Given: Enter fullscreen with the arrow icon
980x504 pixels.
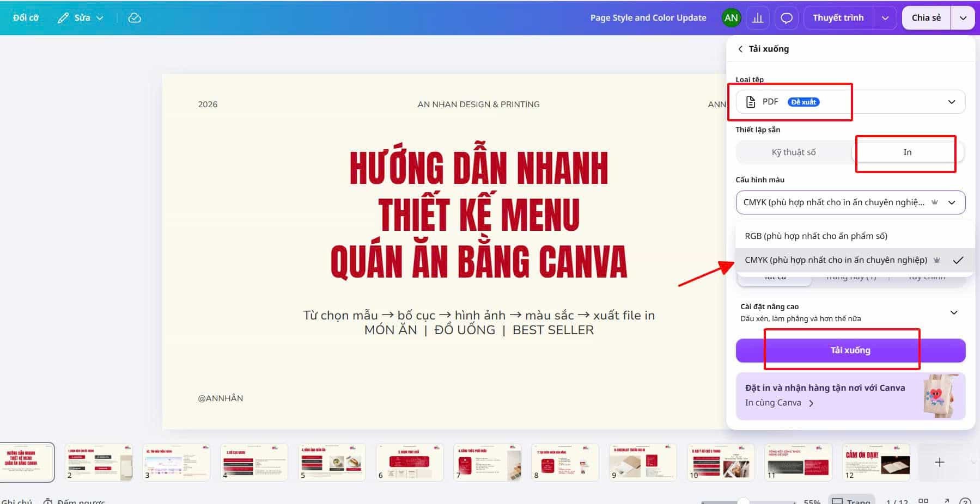Looking at the screenshot, I should 946,501.
